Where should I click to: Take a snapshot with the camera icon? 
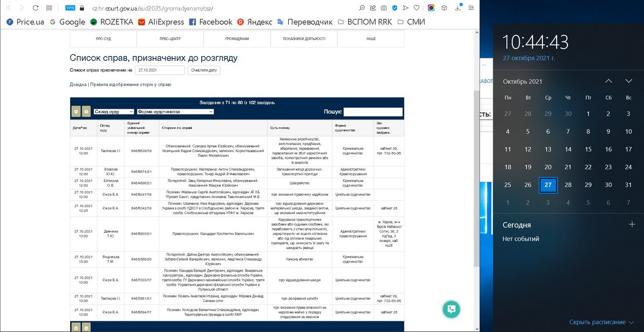pos(384,8)
